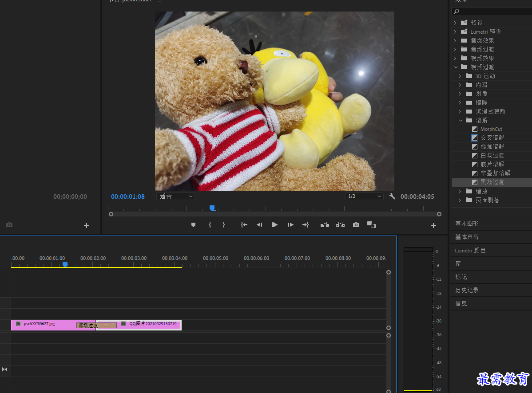The height and width of the screenshot is (393, 532).
Task: Click the timeline fit-to-edge arrow icon
Action: coord(5,369)
